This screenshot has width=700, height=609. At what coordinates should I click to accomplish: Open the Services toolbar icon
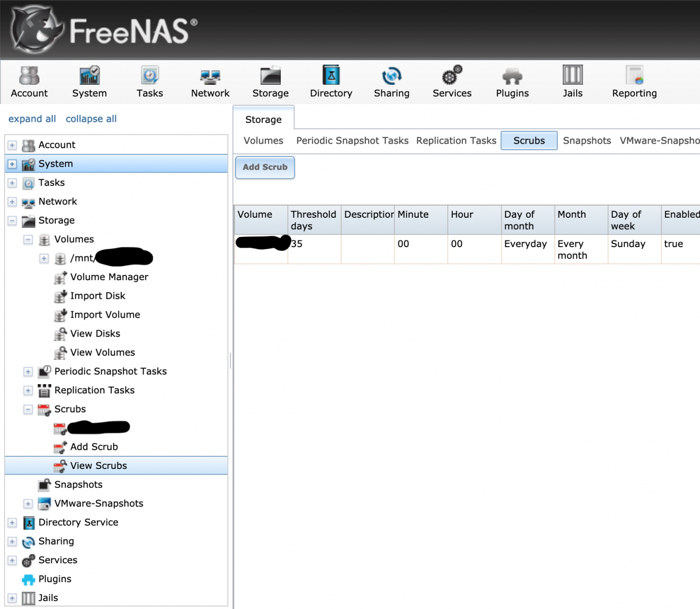(x=452, y=82)
